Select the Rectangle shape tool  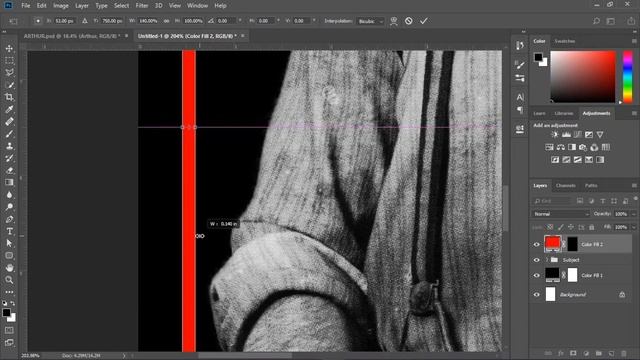click(9, 256)
